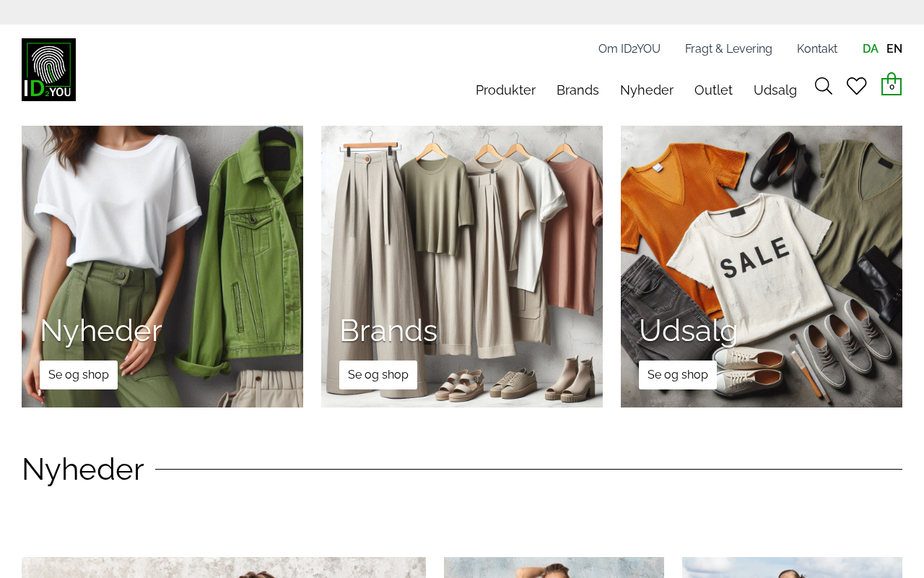924x578 pixels.
Task: Open the Fragt & Levering link
Action: pyautogui.click(x=728, y=49)
